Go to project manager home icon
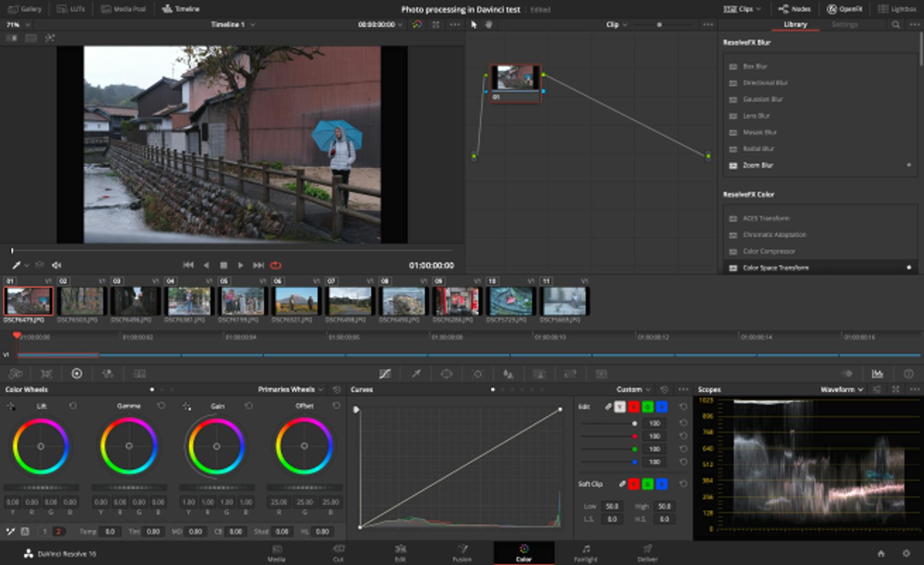The width and height of the screenshot is (924, 565). 881,553
